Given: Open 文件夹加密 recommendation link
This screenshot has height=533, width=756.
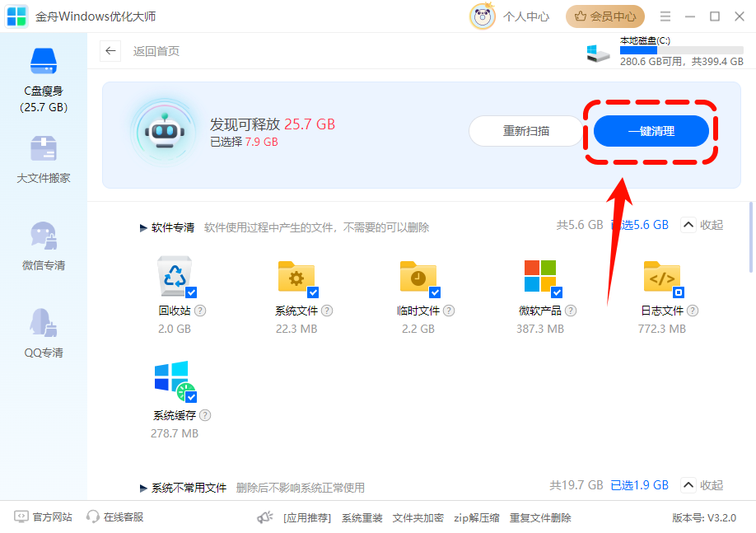Looking at the screenshot, I should [x=418, y=518].
